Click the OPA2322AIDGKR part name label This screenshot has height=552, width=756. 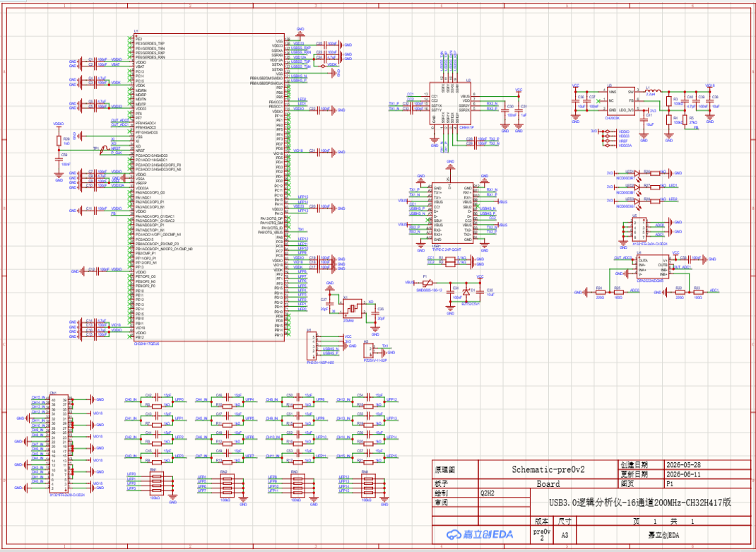click(650, 281)
